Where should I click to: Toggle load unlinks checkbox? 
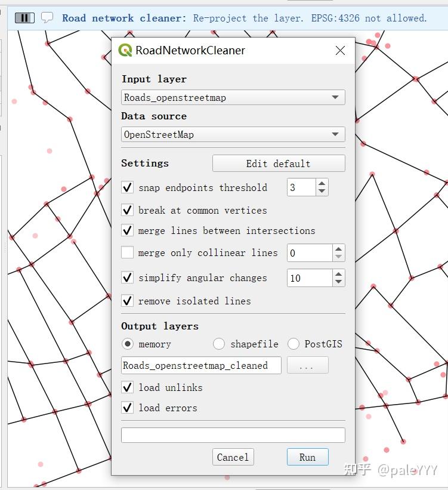pyautogui.click(x=127, y=387)
